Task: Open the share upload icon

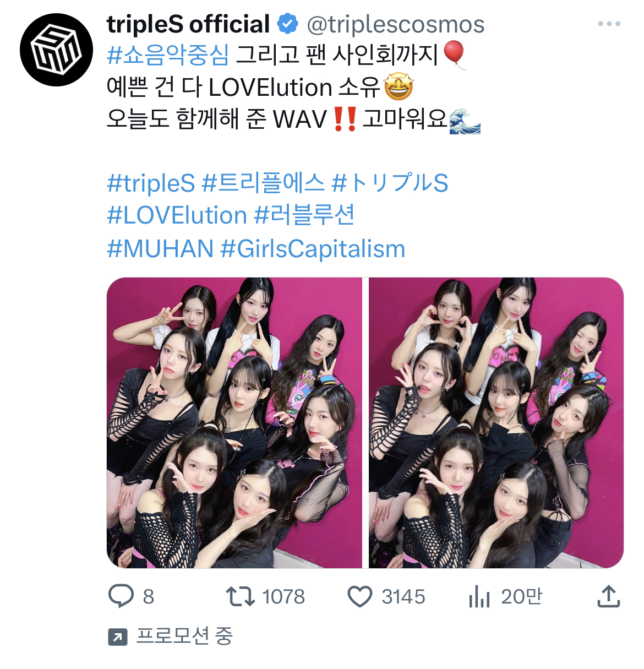Action: click(609, 596)
